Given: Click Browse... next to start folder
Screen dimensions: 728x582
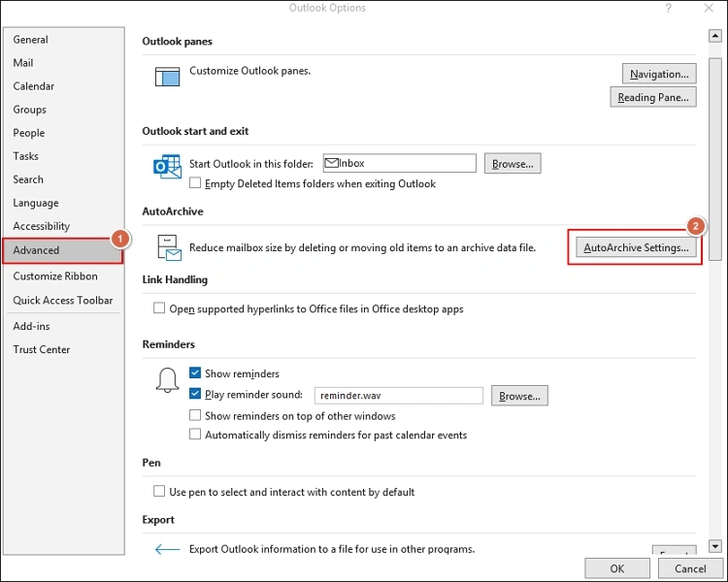Looking at the screenshot, I should click(513, 163).
